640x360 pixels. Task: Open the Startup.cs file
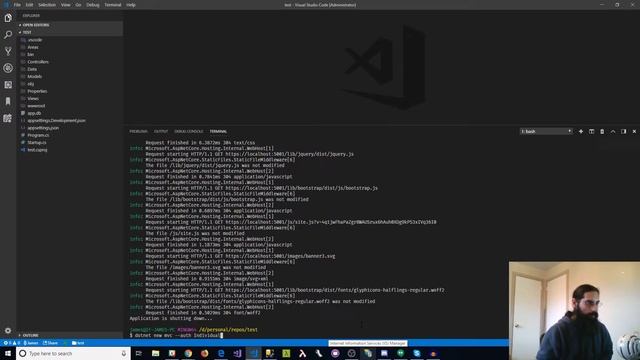[x=37, y=143]
